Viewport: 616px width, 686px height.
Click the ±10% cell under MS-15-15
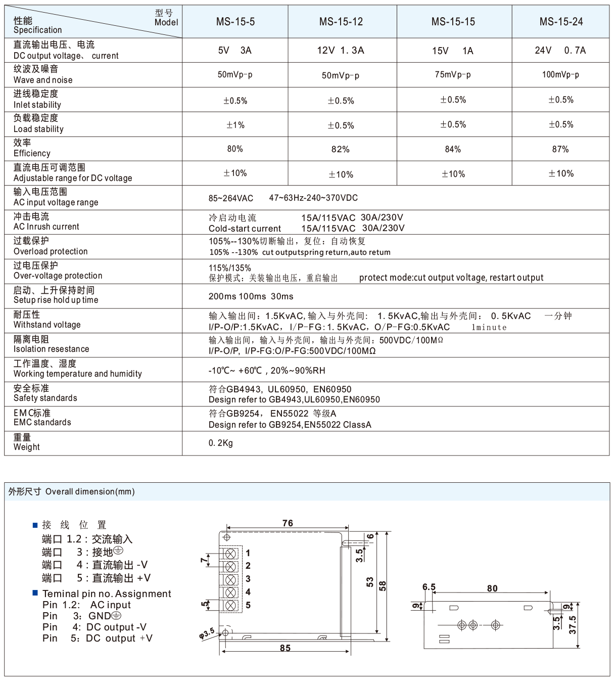453,173
